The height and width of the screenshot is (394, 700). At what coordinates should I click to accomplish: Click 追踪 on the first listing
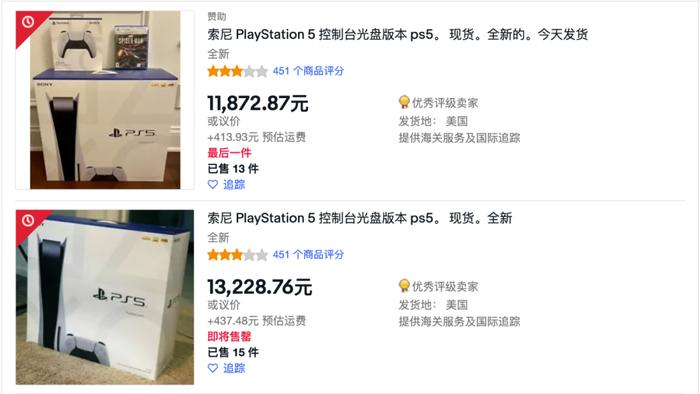point(234,184)
